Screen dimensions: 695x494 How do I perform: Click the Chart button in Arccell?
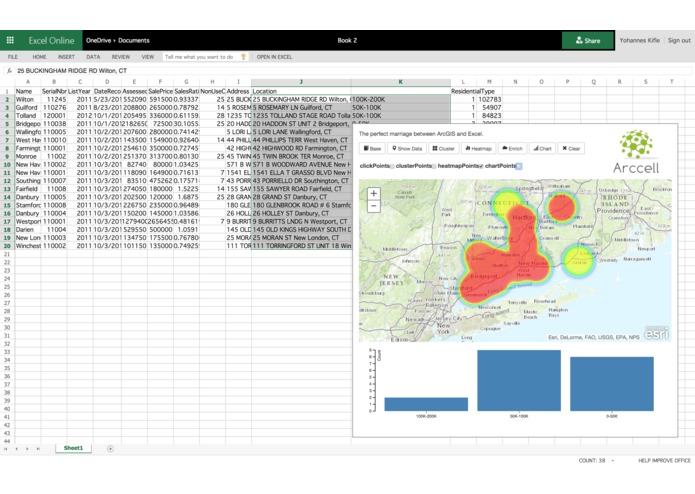point(542,148)
